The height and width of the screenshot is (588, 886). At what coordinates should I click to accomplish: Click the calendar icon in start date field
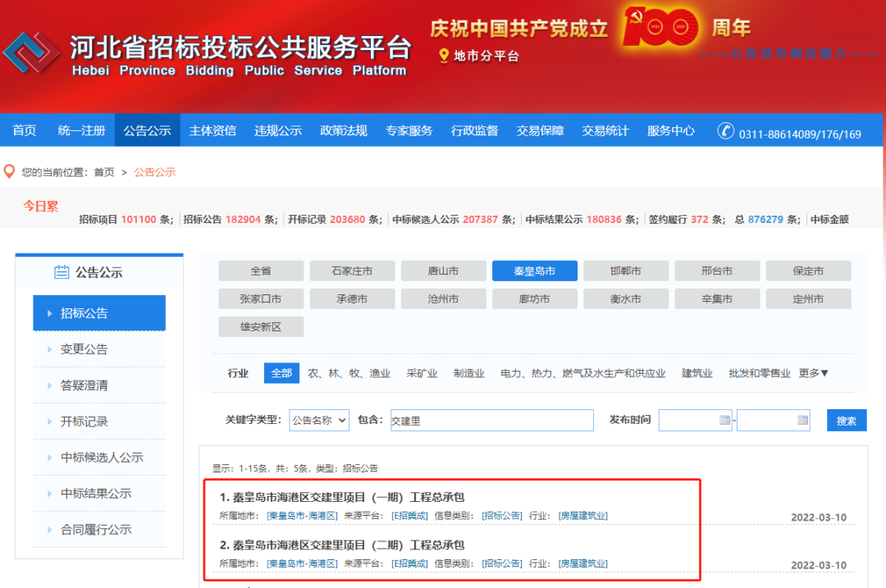pos(724,420)
